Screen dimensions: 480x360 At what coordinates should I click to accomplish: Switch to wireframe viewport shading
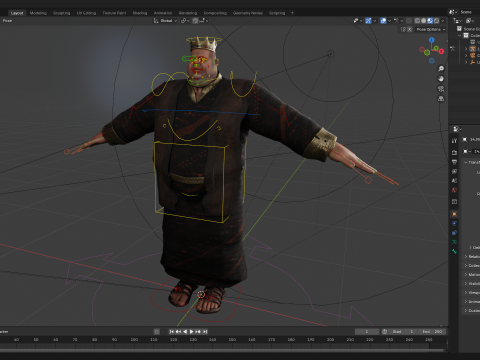(417, 21)
